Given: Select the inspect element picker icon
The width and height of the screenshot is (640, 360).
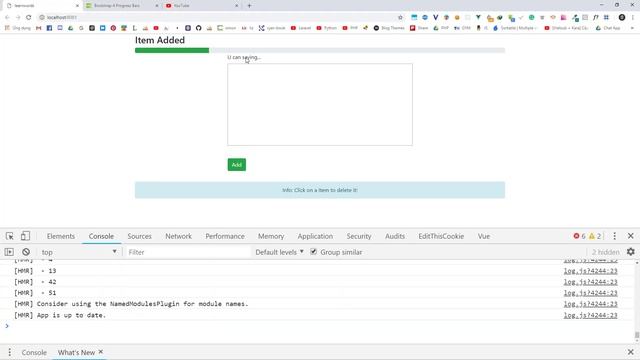Looking at the screenshot, I should point(10,236).
